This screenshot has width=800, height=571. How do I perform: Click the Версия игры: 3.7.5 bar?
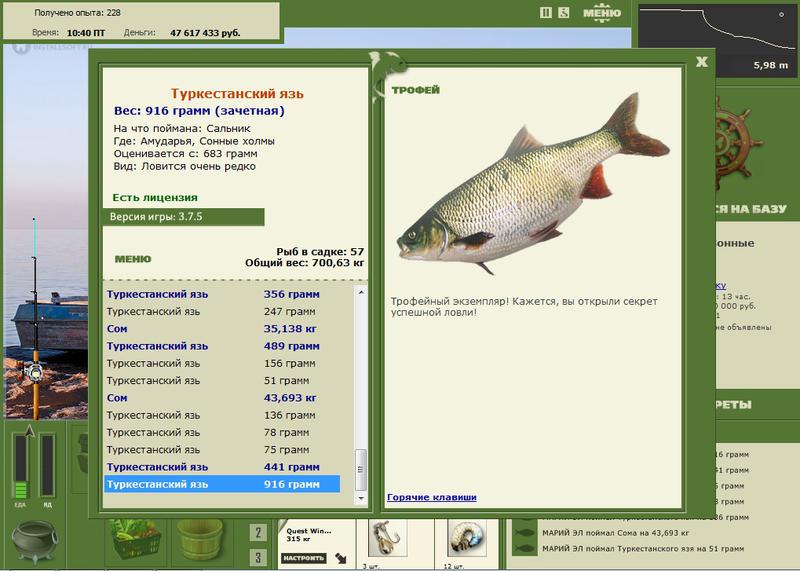click(184, 217)
